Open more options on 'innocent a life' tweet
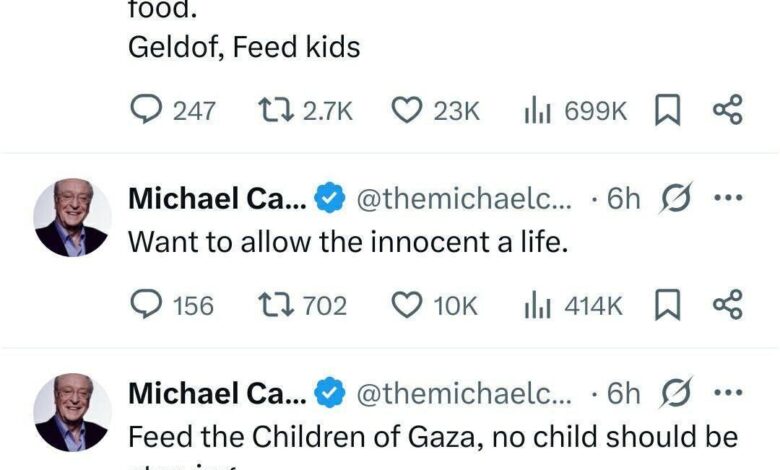The image size is (780, 470). (727, 198)
